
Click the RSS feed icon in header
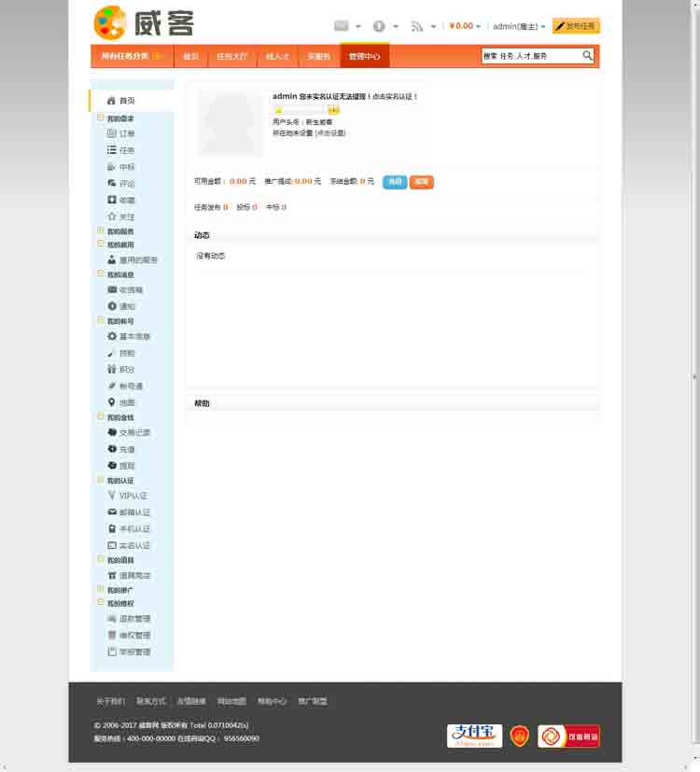[417, 26]
